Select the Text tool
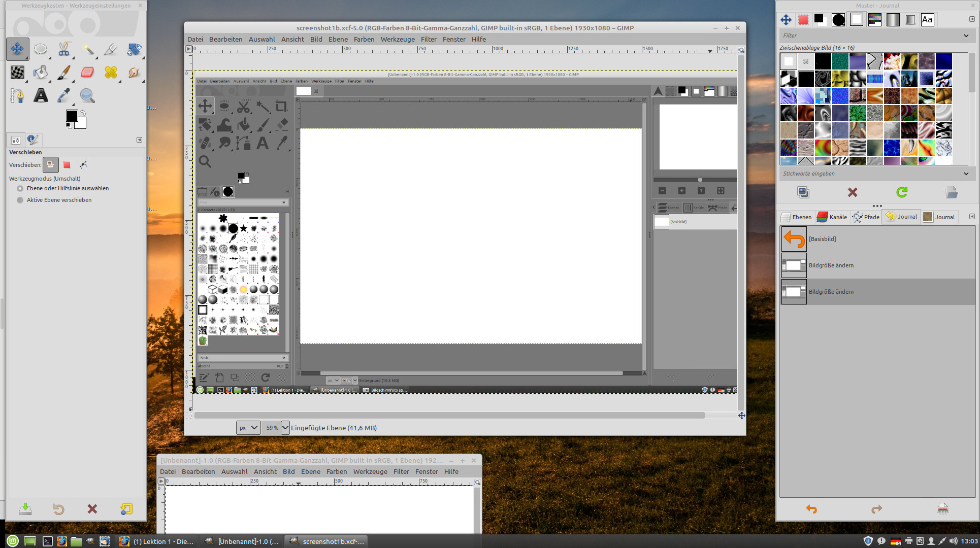Viewport: 980px width, 548px height. tap(41, 95)
